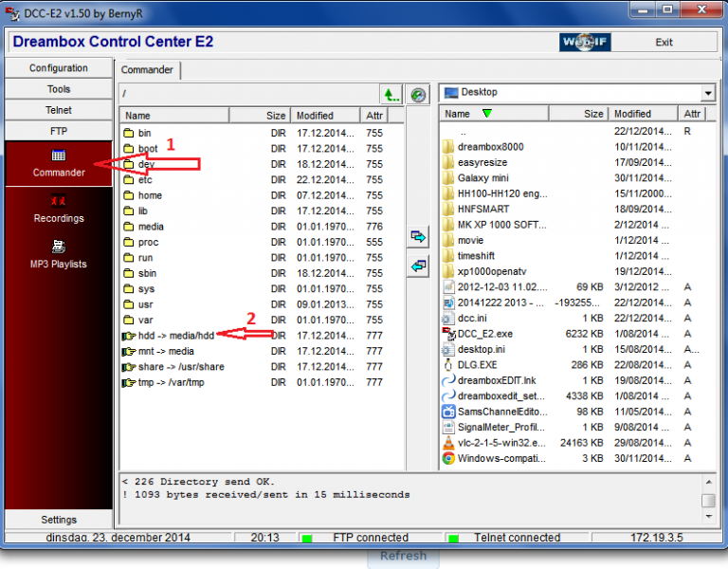Click the copy-to-left transfer arrow
Image resolution: width=728 pixels, height=569 pixels.
(x=418, y=266)
